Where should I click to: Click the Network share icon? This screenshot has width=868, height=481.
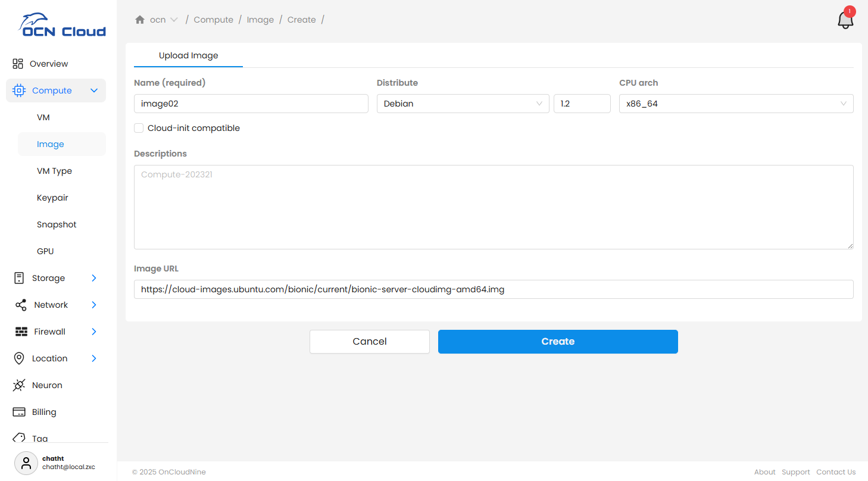(21, 305)
